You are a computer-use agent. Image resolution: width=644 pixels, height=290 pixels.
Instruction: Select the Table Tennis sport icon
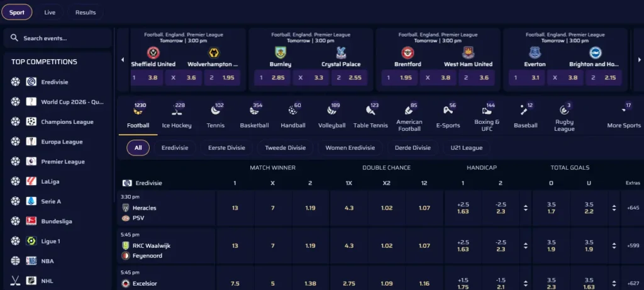370,111
